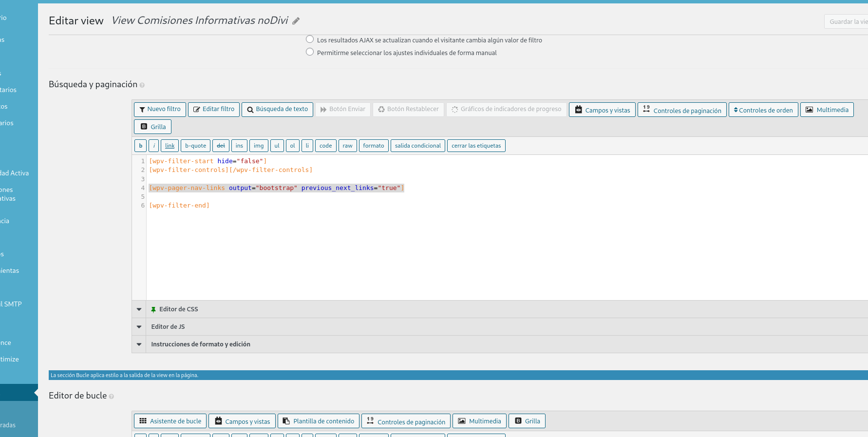The image size is (868, 437).
Task: Expand the Editor de CSS section
Action: click(139, 309)
